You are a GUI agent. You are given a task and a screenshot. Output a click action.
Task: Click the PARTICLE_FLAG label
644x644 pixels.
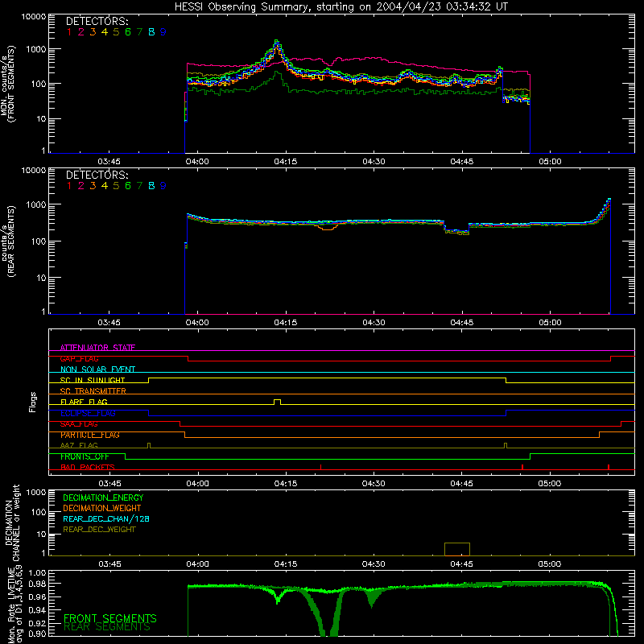click(x=90, y=435)
